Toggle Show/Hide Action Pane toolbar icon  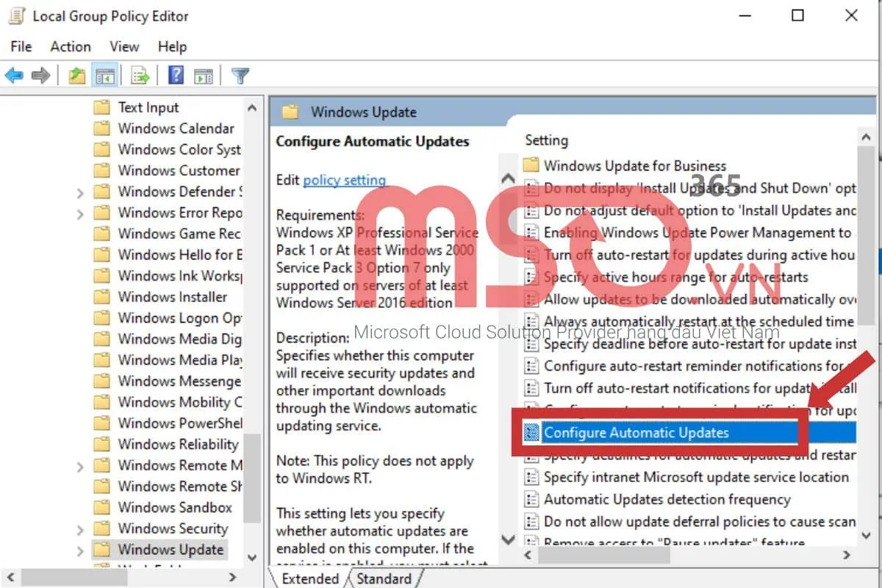click(x=204, y=75)
